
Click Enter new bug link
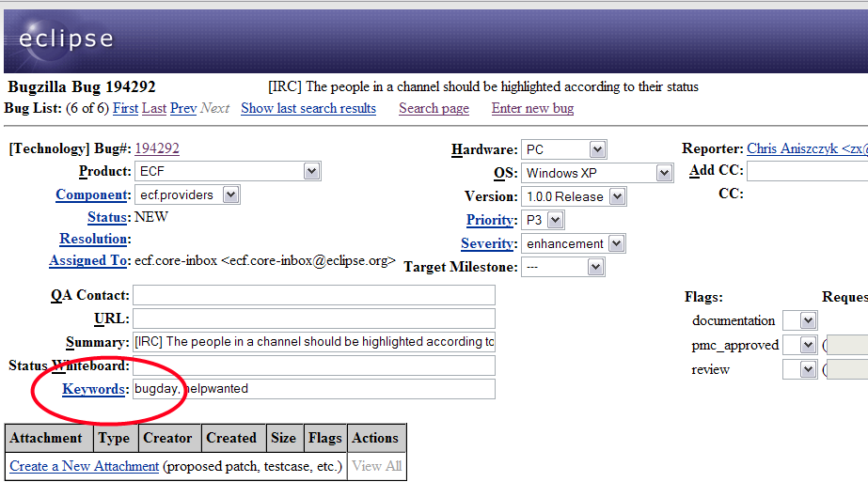click(x=532, y=108)
